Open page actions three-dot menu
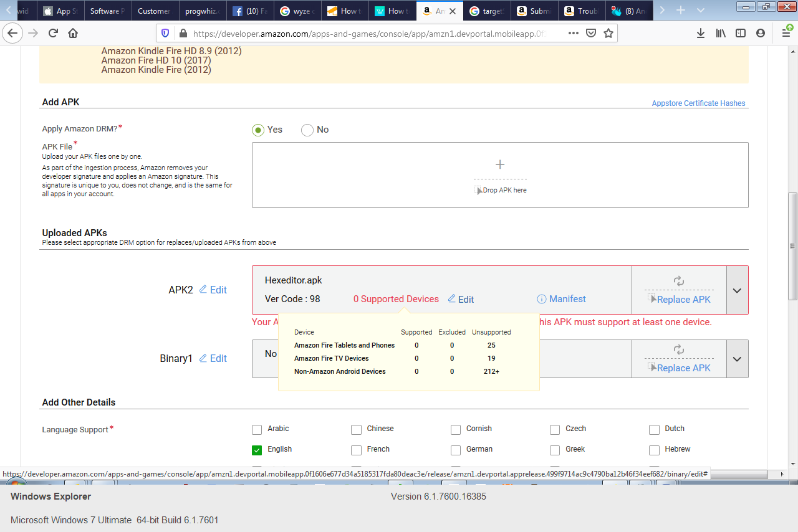Image resolution: width=798 pixels, height=532 pixels. (x=574, y=33)
